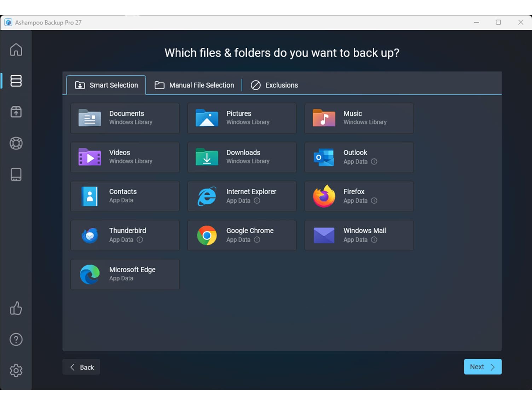Viewport: 532px width, 405px height.
Task: Open the help question mark icon
Action: coord(16,340)
